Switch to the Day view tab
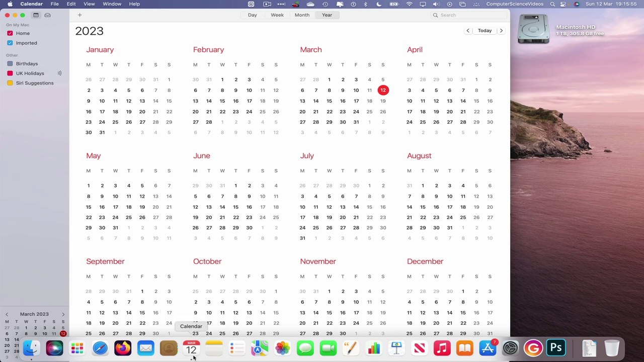The image size is (644, 362). [253, 15]
